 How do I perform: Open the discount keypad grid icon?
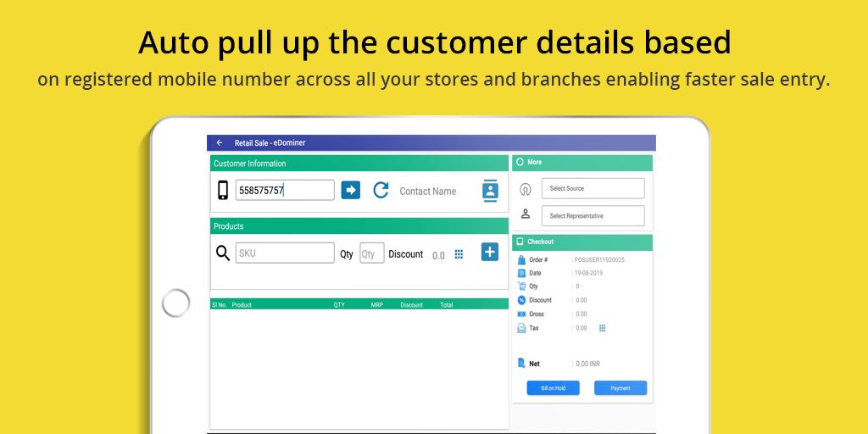(459, 254)
